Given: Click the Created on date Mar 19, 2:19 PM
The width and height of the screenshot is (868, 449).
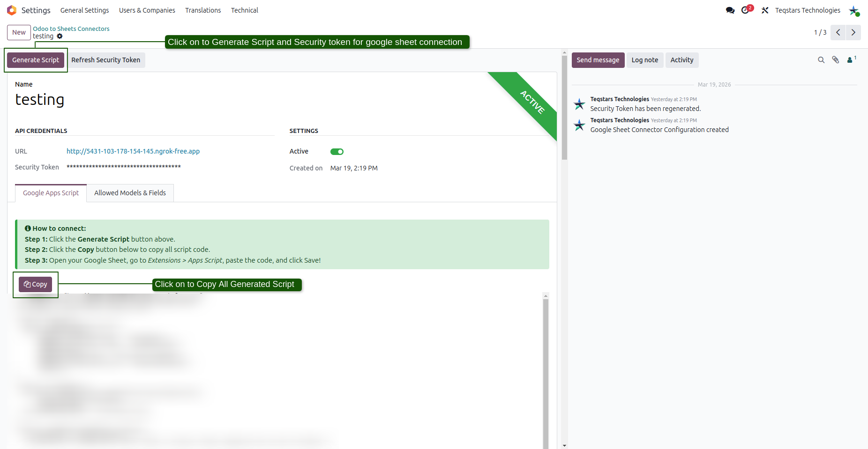Looking at the screenshot, I should (x=354, y=168).
